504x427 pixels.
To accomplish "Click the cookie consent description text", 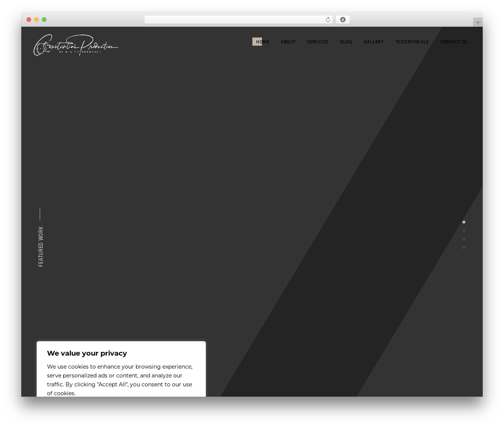I will (x=120, y=380).
